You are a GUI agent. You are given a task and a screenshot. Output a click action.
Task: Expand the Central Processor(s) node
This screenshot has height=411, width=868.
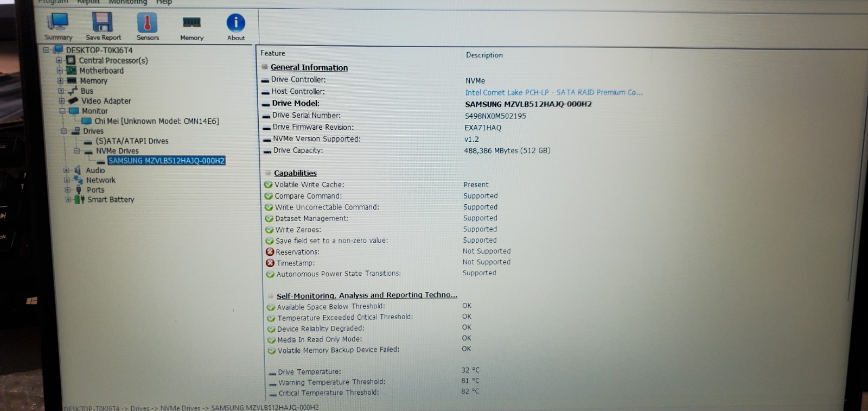click(59, 60)
